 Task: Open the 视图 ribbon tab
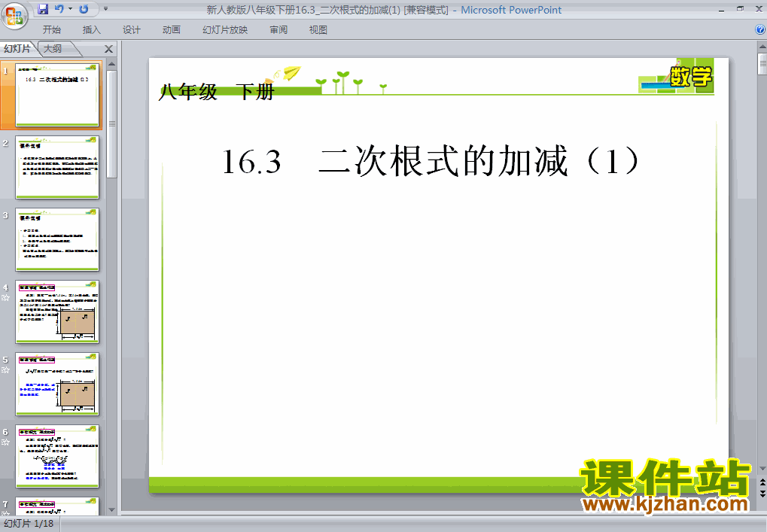pos(318,30)
